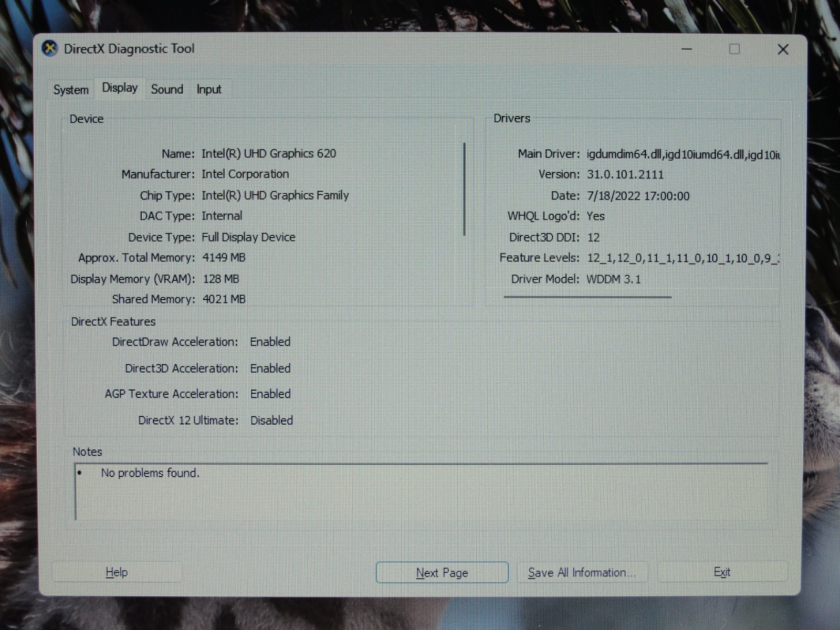
Task: Click AGP Texture Acceleration 'Enabled' status
Action: pyautogui.click(x=270, y=394)
